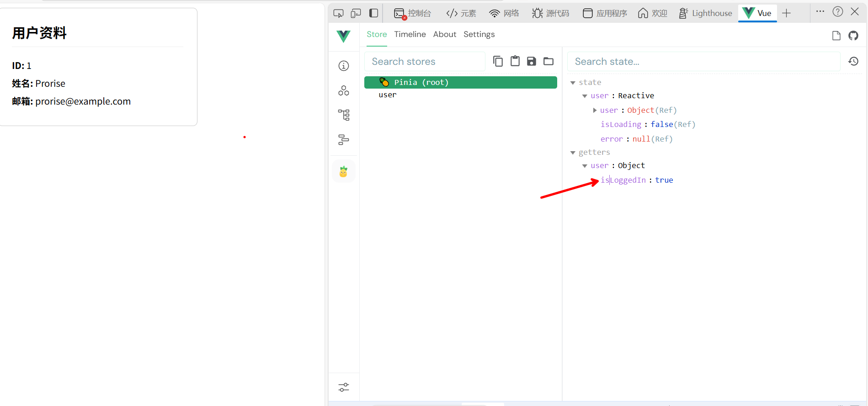Toggle the inspect element picker icon

click(338, 13)
